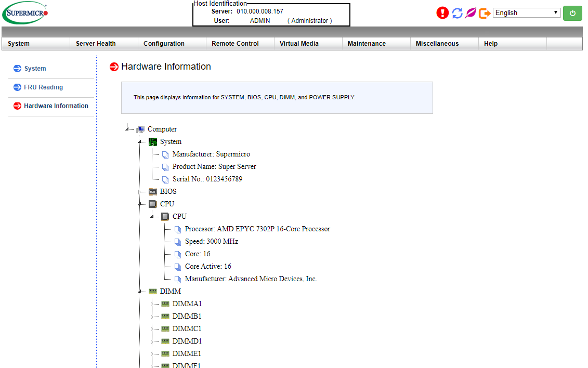Expand the DIMMC1 node
Image resolution: width=588 pixels, height=368 pixels.
point(152,329)
